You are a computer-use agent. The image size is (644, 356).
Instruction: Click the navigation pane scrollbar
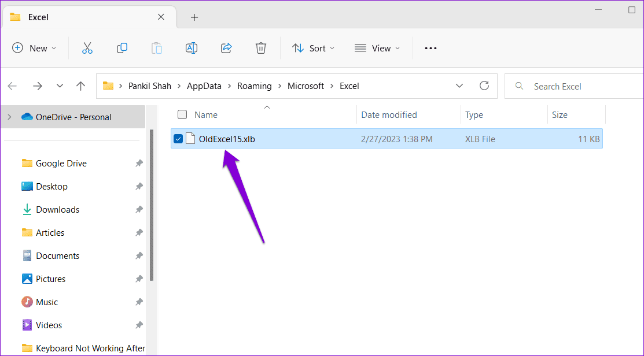(x=152, y=205)
